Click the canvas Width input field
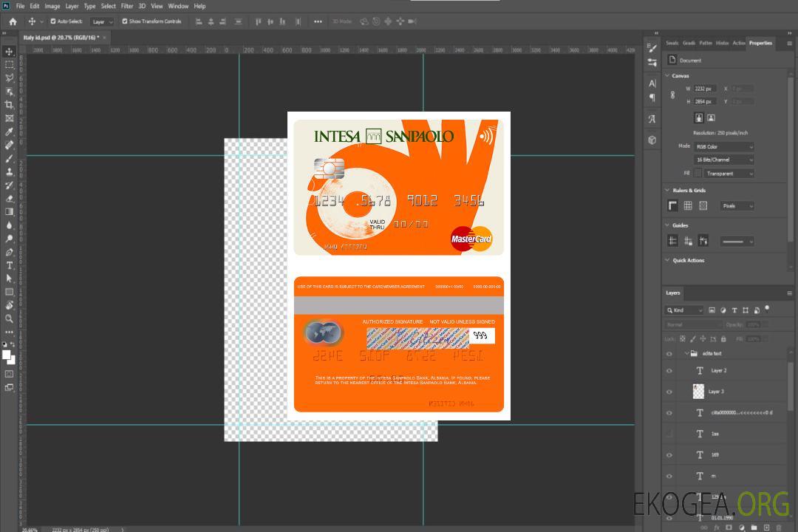The height and width of the screenshot is (532, 798). coord(704,89)
